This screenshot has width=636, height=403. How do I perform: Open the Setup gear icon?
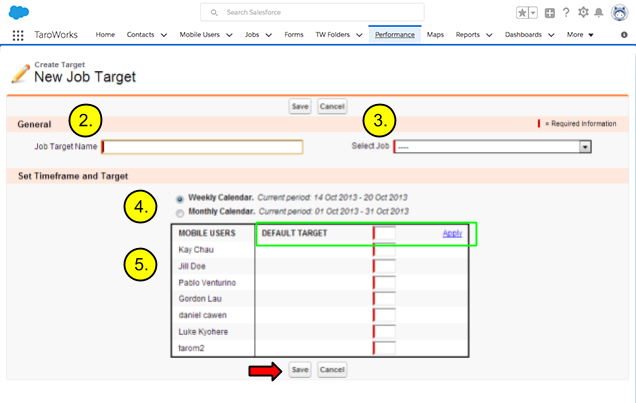(x=583, y=13)
